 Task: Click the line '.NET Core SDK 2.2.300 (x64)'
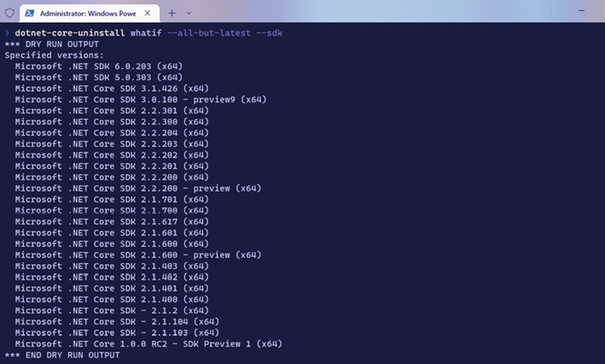pyautogui.click(x=112, y=122)
